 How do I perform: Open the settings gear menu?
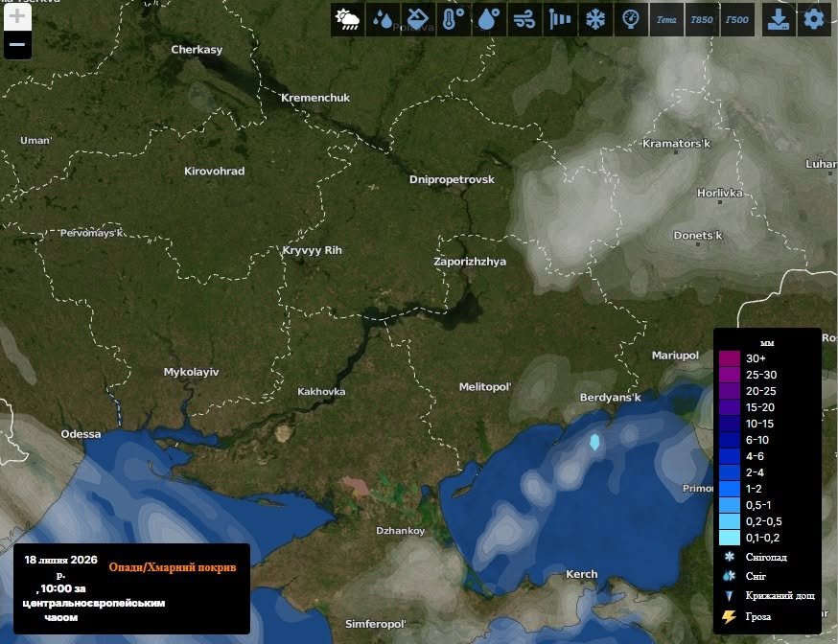[814, 20]
